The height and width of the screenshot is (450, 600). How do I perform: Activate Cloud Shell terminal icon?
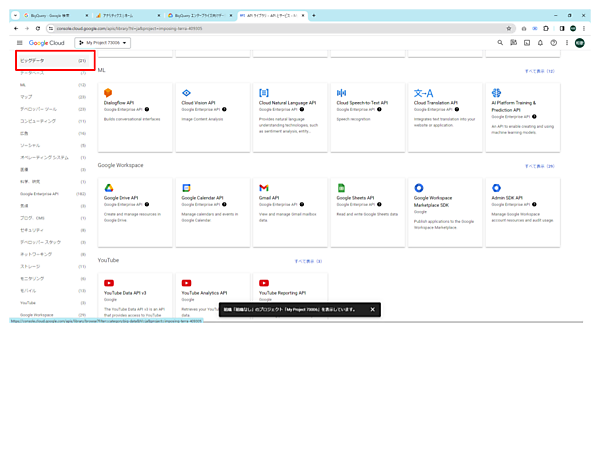pyautogui.click(x=527, y=43)
